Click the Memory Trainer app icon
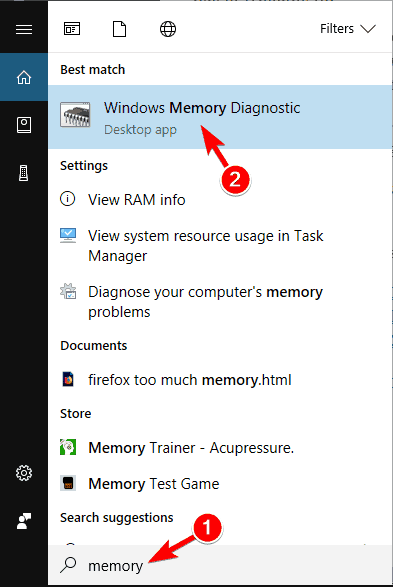The height and width of the screenshot is (587, 393). (x=68, y=447)
